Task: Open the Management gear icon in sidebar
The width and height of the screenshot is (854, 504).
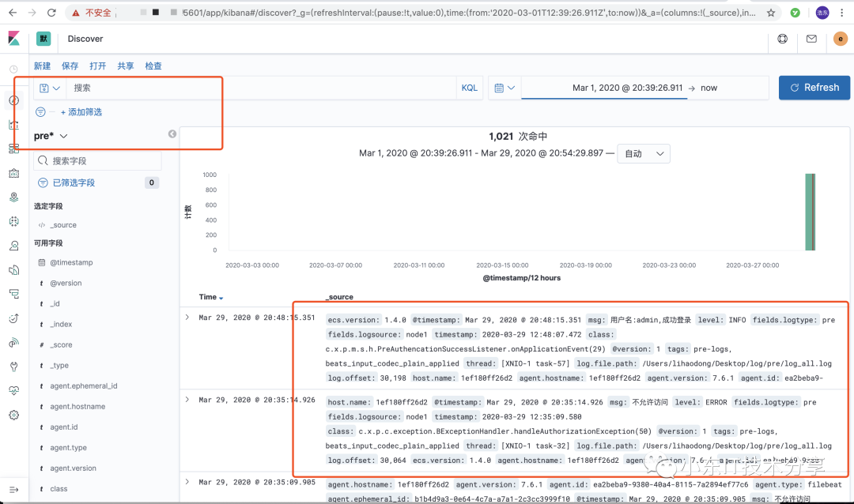Action: pyautogui.click(x=14, y=415)
